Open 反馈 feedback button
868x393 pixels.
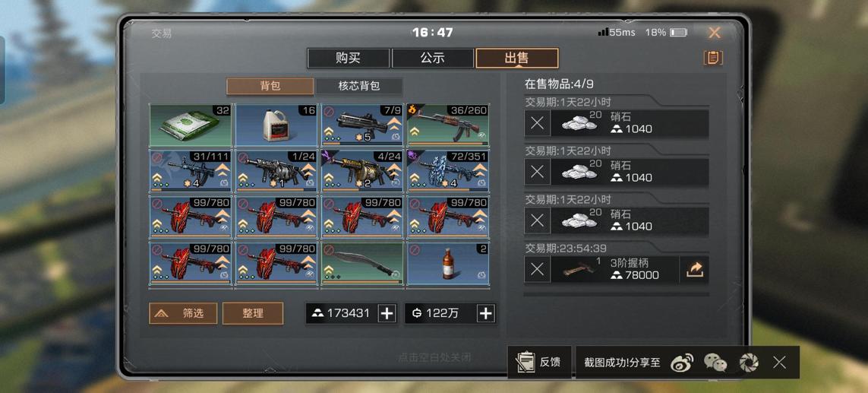point(539,363)
